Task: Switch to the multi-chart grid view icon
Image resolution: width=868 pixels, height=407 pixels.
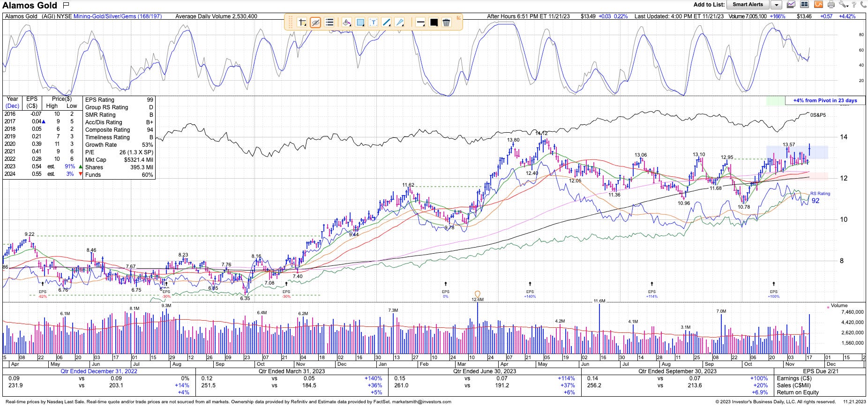Action: (804, 5)
